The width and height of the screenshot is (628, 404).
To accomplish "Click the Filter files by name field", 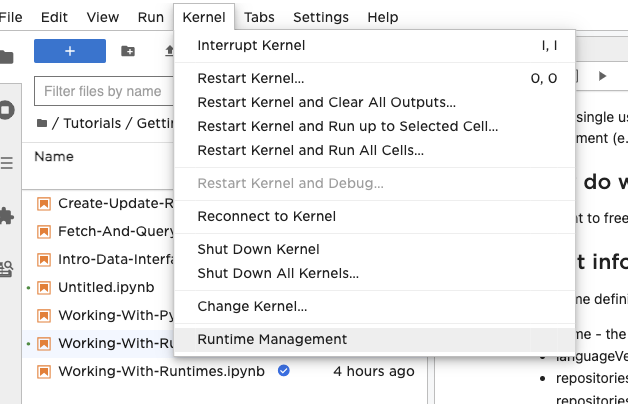I will 103,91.
